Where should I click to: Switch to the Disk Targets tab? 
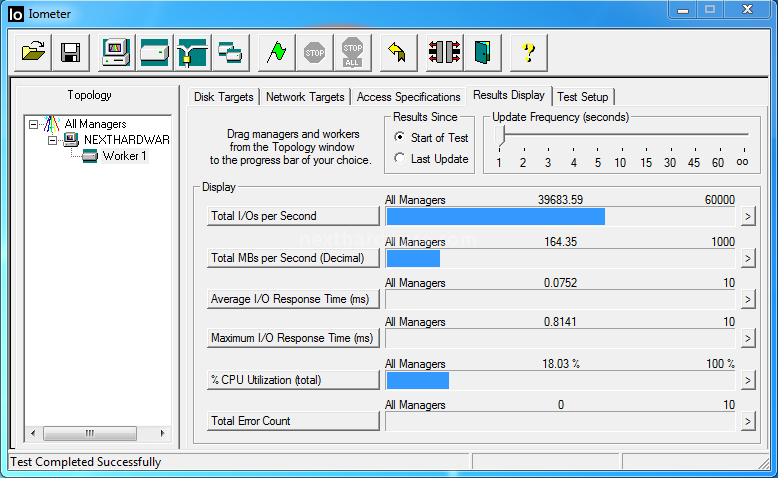click(x=224, y=97)
